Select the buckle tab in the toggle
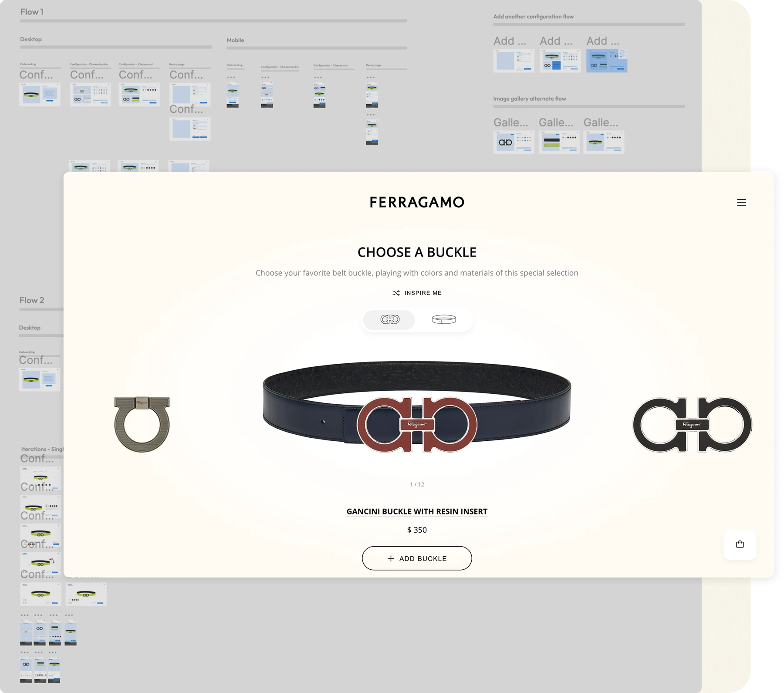Screen dimensions: 784x693 389,319
